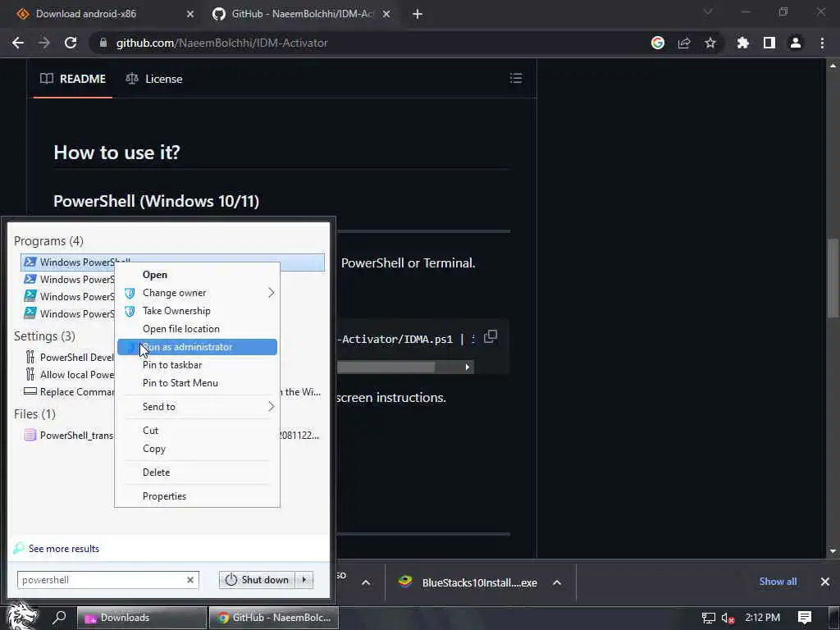The width and height of the screenshot is (840, 630).
Task: Switch to GitHub IDM-Activator browser tab
Action: (302, 15)
